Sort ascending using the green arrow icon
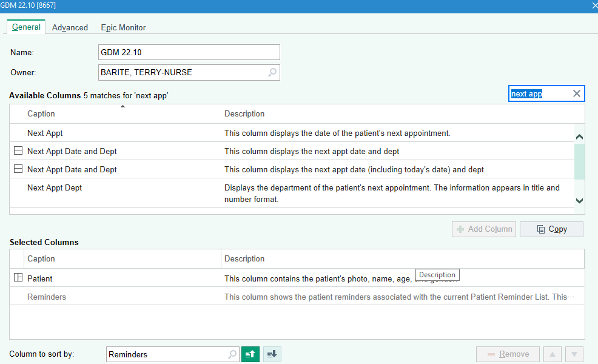598x364 pixels. tap(250, 354)
